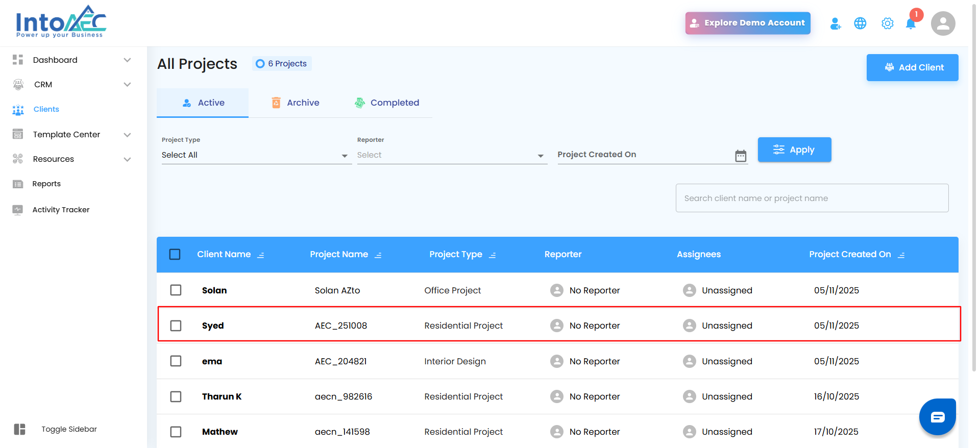Click the page vertical scrollbar

click(x=974, y=204)
